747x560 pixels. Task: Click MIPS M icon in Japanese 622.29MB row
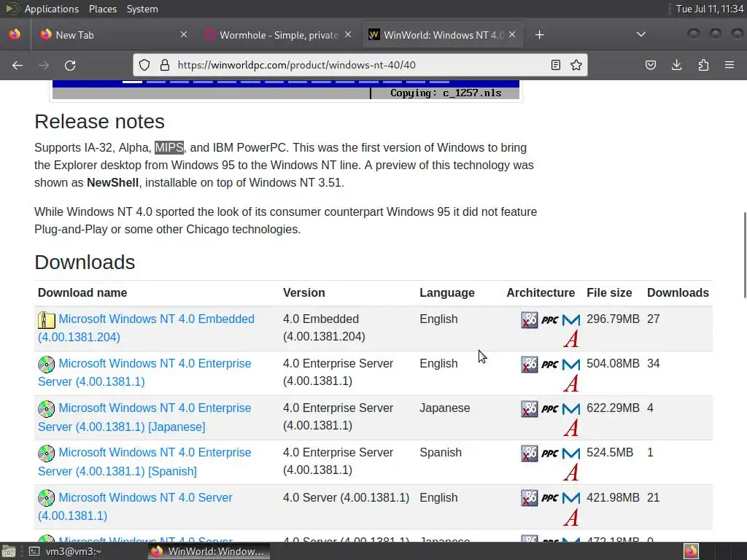click(x=571, y=409)
